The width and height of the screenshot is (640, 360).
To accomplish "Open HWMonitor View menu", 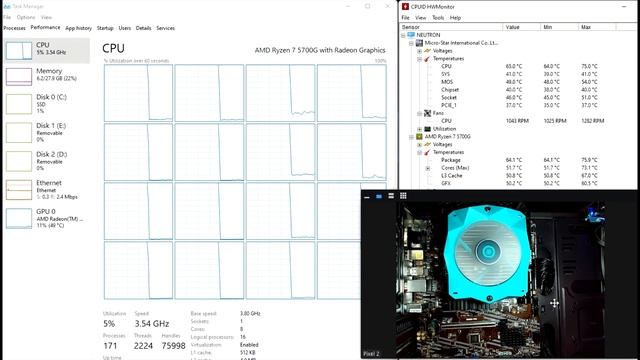I will (420, 18).
